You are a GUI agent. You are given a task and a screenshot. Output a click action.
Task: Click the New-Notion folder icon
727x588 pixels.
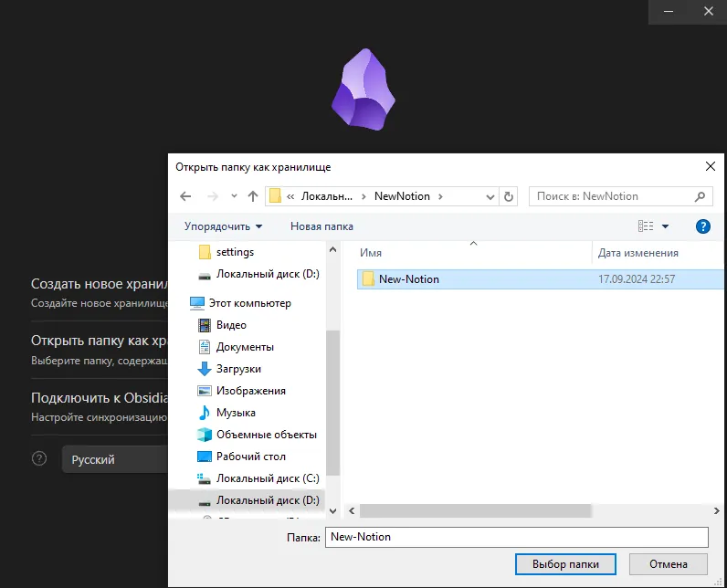[x=368, y=279]
